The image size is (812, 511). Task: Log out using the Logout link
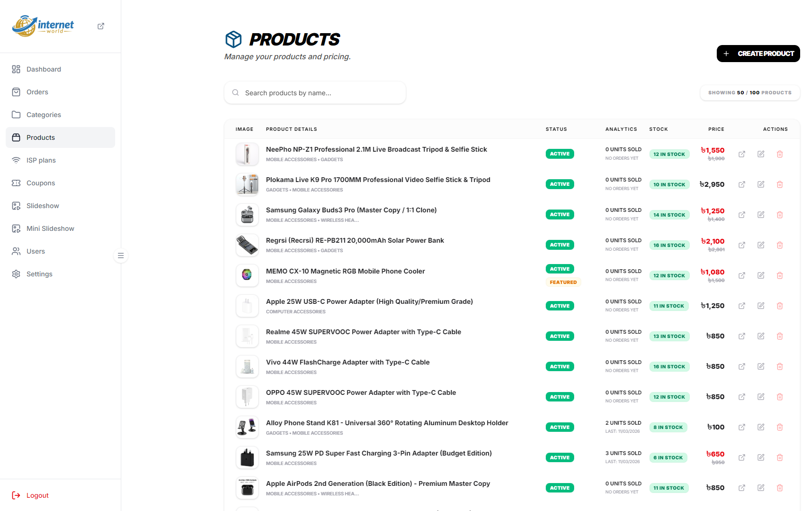(x=37, y=495)
